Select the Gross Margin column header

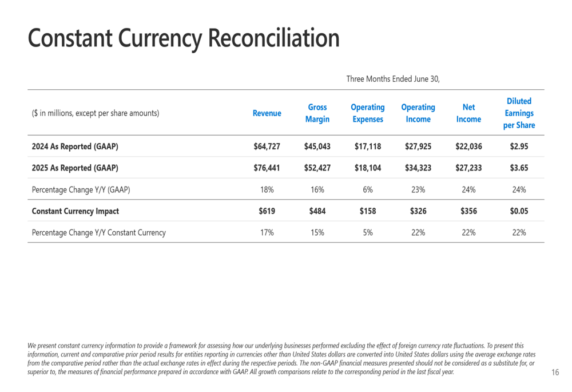point(317,113)
